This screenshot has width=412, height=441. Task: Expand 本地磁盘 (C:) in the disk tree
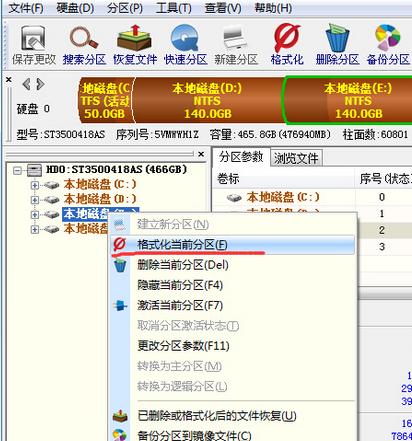35,185
